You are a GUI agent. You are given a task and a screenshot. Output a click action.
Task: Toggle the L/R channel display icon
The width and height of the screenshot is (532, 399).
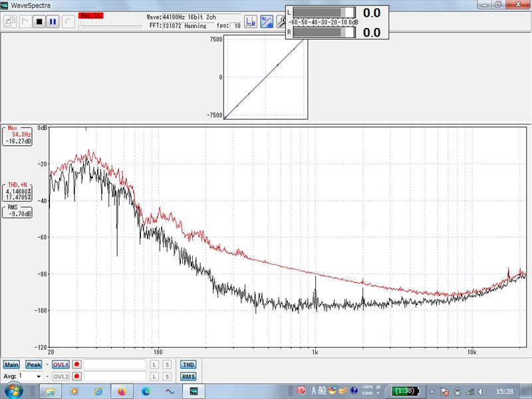[x=251, y=21]
